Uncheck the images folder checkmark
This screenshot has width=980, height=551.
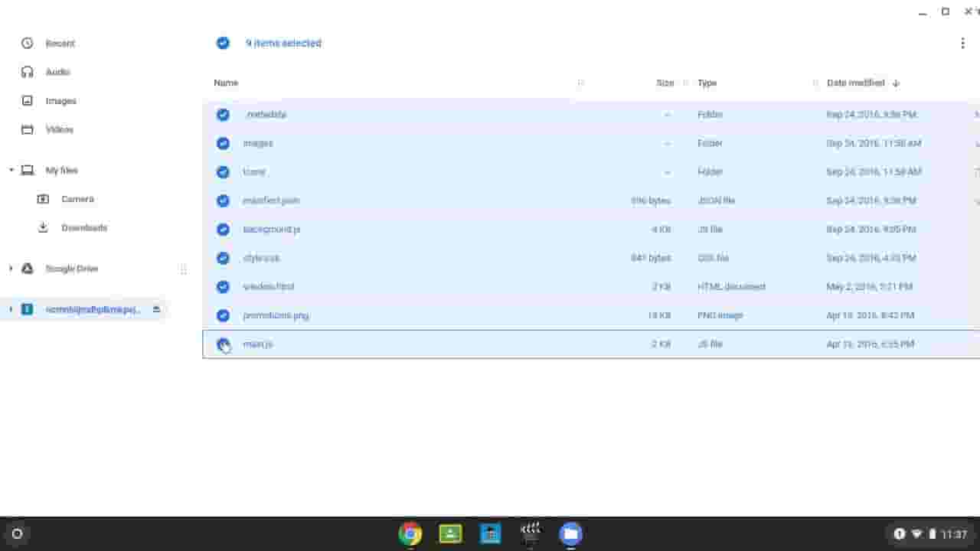[x=223, y=143]
